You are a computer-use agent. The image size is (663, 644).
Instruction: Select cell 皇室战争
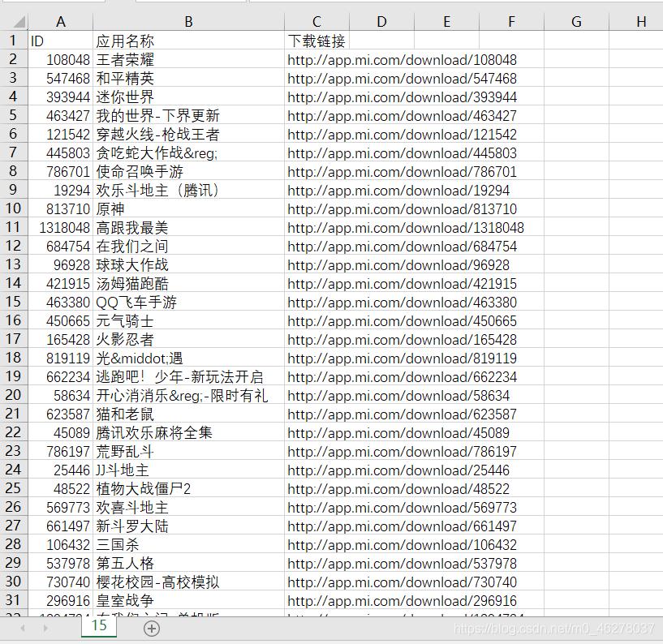(188, 600)
